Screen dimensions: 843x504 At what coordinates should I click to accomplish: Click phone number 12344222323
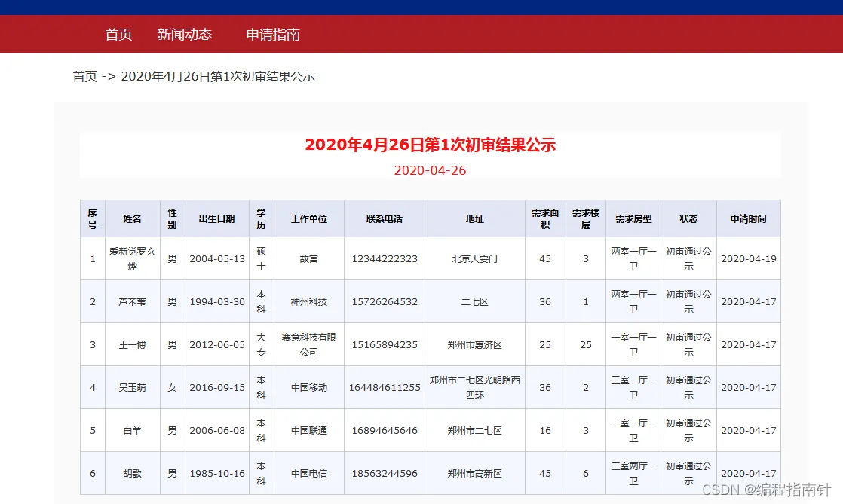tap(385, 258)
